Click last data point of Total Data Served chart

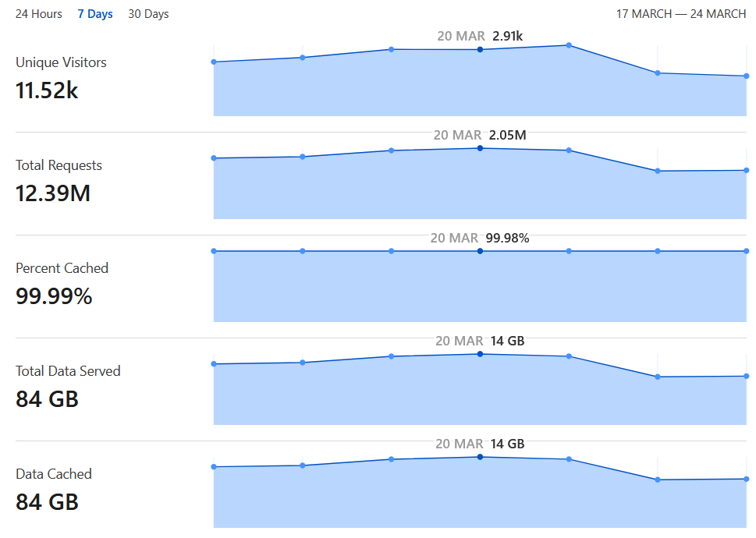tap(747, 376)
